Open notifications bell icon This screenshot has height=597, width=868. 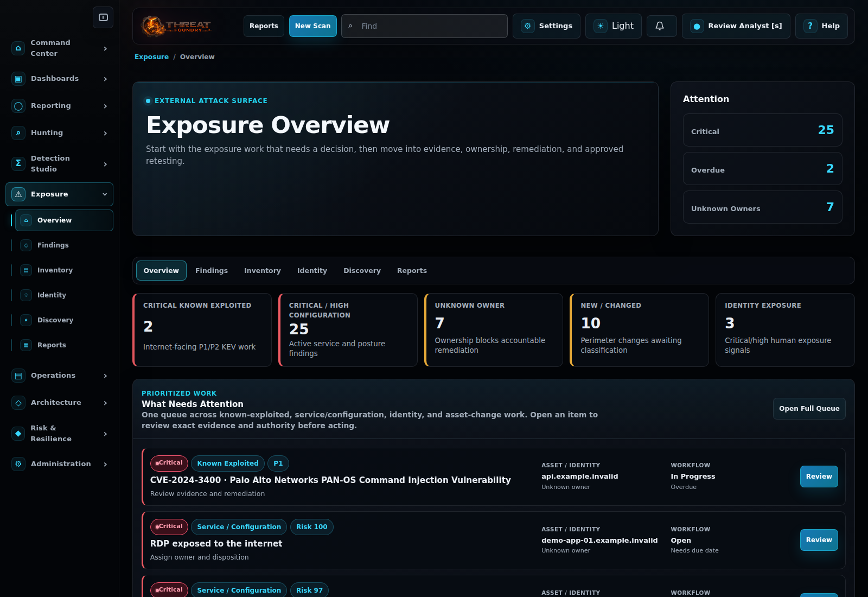[x=660, y=26]
